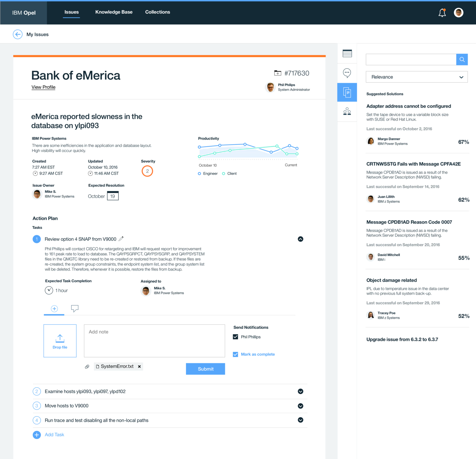Image resolution: width=476 pixels, height=459 pixels.
Task: Go back using the My Issues arrow
Action: pos(18,34)
